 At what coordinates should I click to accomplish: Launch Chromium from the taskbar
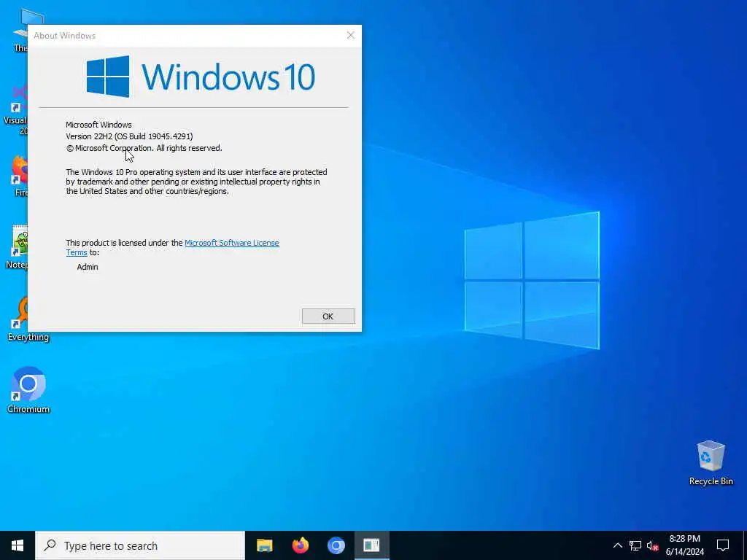tap(336, 545)
